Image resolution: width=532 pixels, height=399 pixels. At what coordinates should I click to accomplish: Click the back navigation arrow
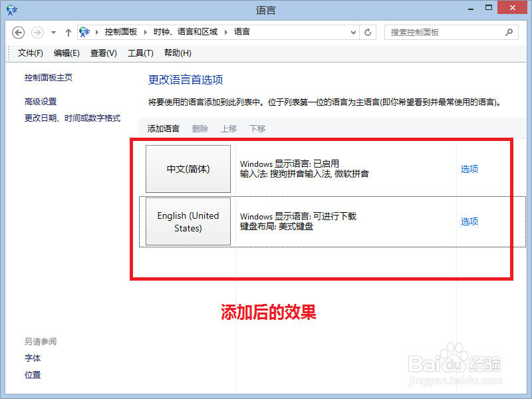point(18,31)
